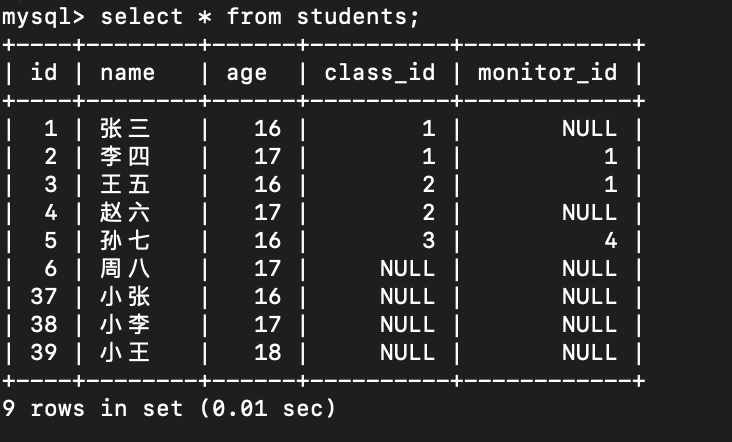
Task: Click the id column header
Action: tap(44, 72)
